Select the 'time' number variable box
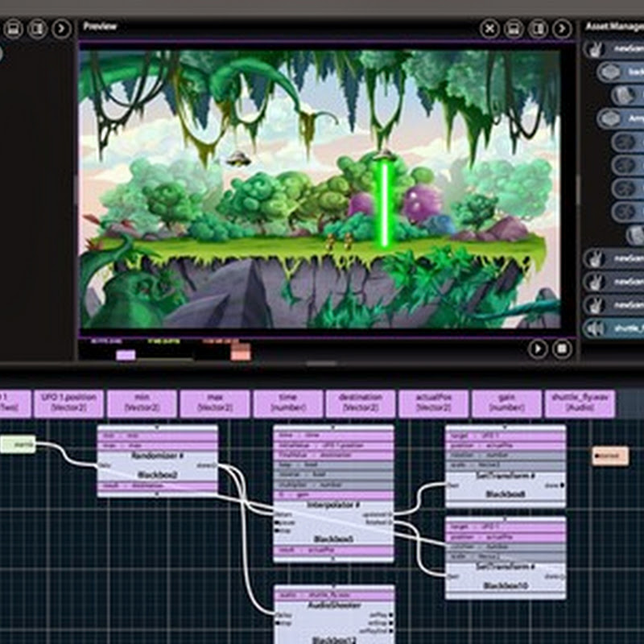This screenshot has width=644, height=644. (288, 403)
